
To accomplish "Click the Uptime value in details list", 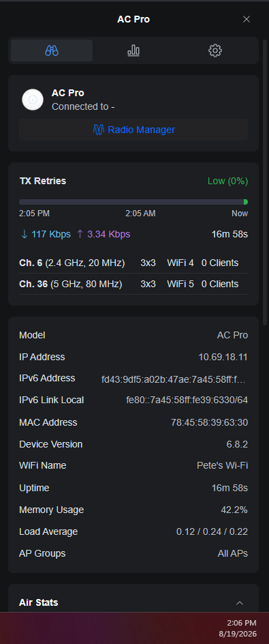I will pyautogui.click(x=230, y=488).
